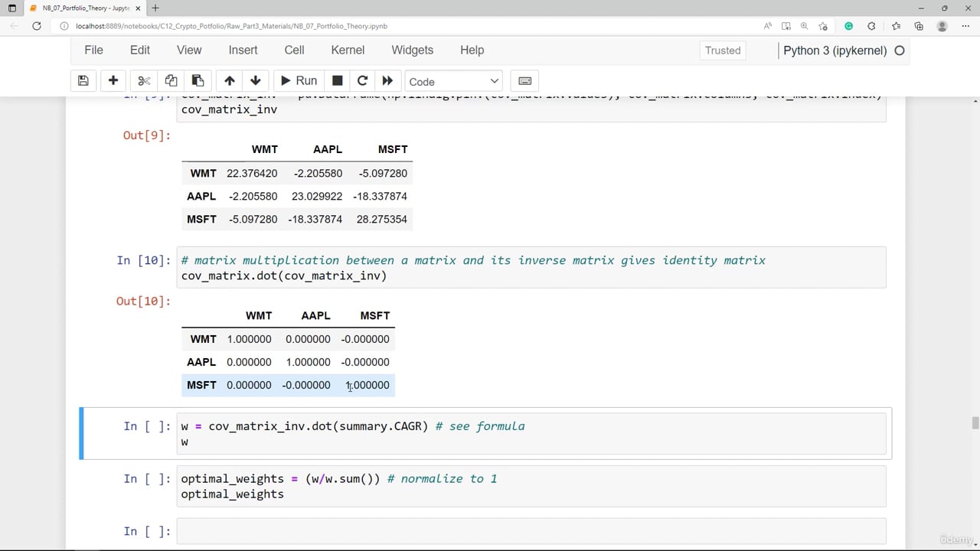Reload the browser page
Screen dimensions: 980x551
36,26
